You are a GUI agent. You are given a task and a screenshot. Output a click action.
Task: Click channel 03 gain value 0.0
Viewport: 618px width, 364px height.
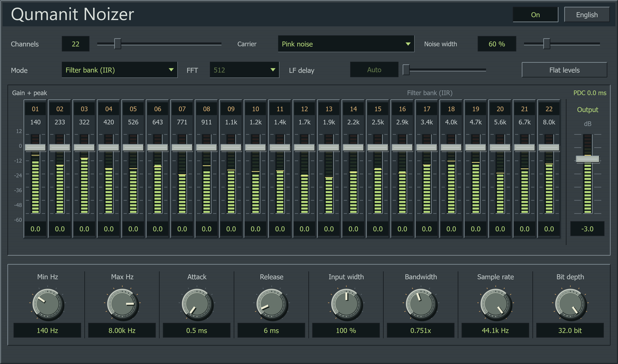[x=84, y=229]
